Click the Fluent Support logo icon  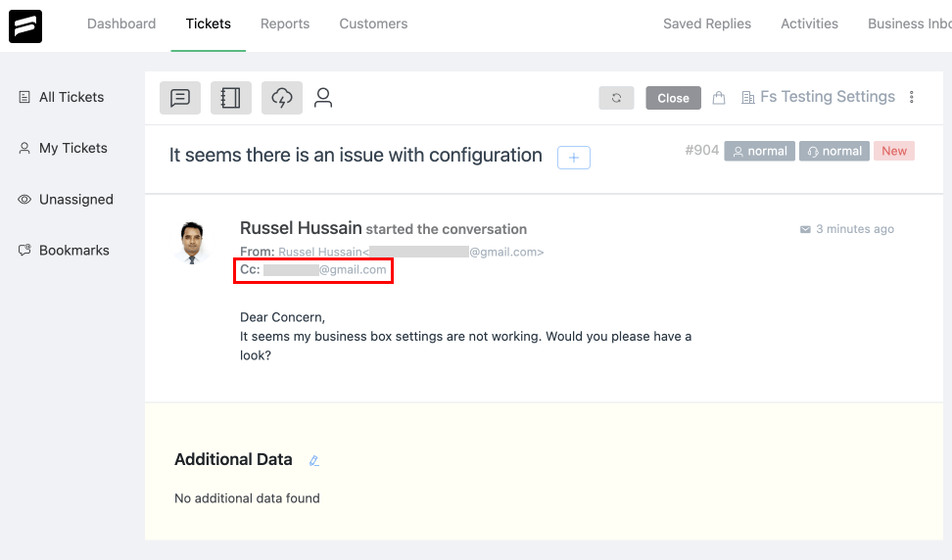pos(25,26)
